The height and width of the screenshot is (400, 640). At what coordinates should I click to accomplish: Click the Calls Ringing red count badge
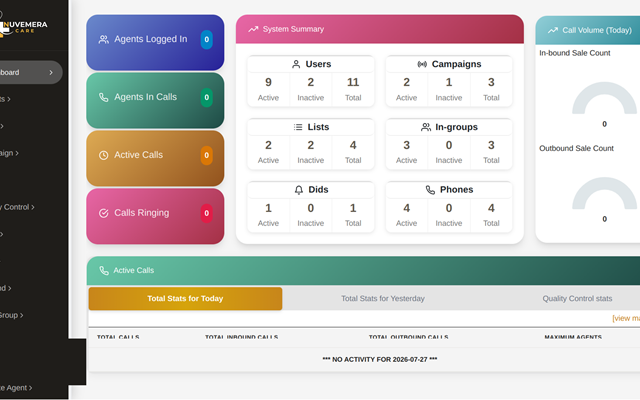pyautogui.click(x=207, y=213)
